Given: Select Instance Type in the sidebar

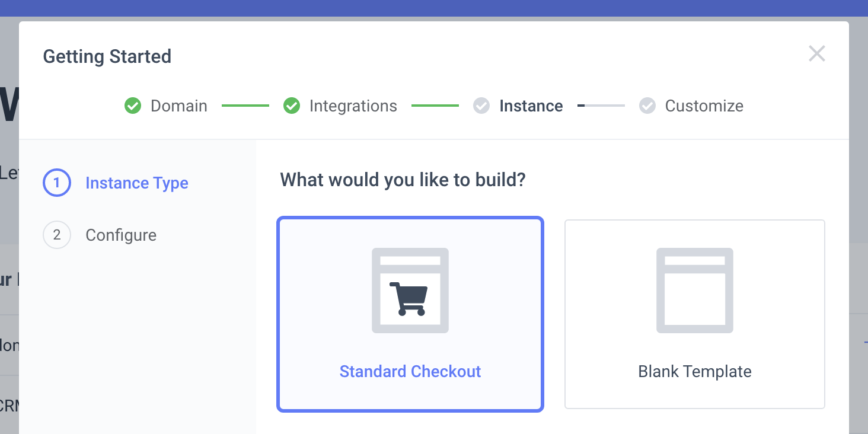Looking at the screenshot, I should coord(137,183).
